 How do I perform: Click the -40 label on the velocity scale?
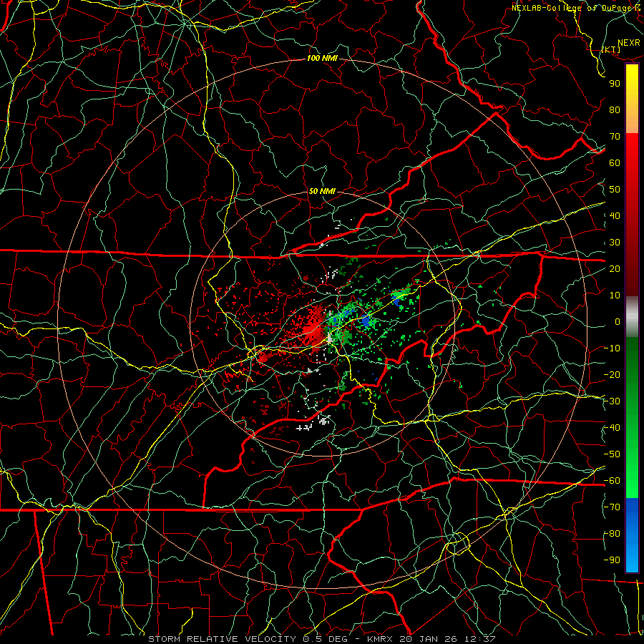(x=612, y=428)
